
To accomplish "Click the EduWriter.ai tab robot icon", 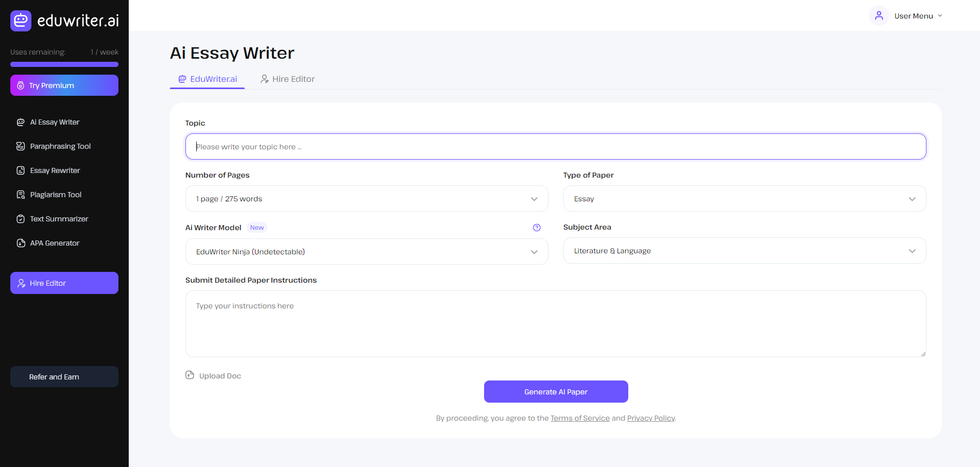I will (182, 79).
